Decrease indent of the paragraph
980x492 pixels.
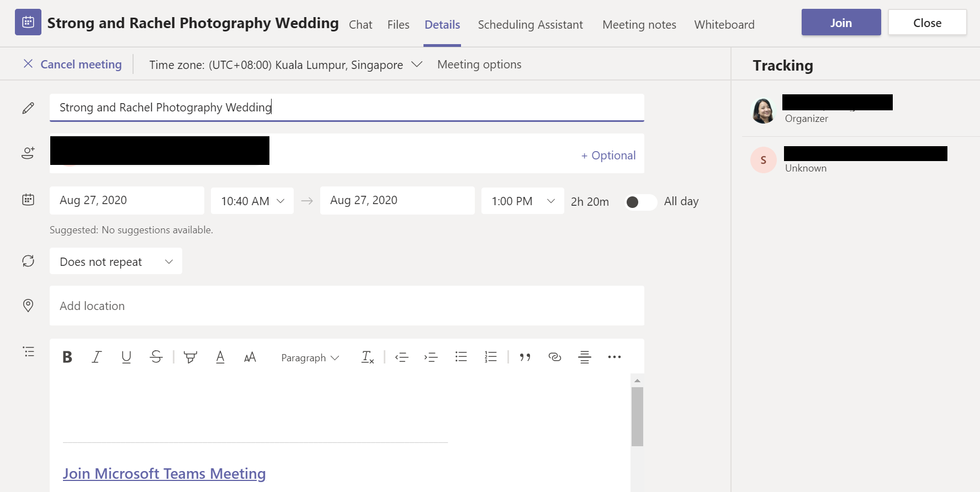coord(402,357)
